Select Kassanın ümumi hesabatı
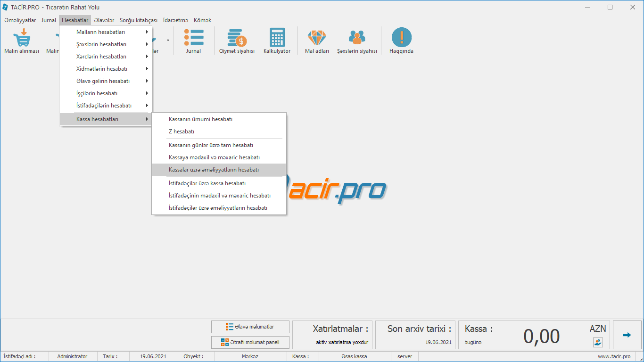The height and width of the screenshot is (362, 644). (x=200, y=119)
